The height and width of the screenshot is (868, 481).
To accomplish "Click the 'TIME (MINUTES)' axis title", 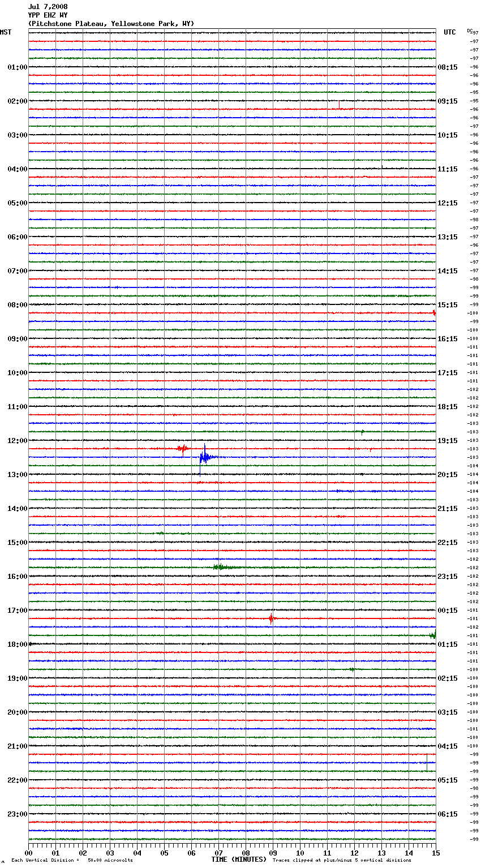I will click(x=239, y=860).
